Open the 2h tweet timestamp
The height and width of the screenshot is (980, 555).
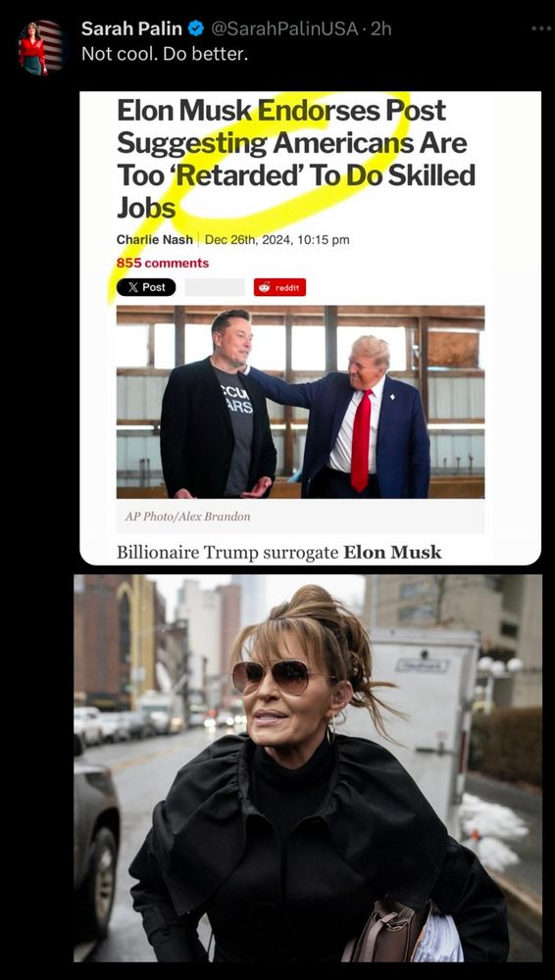tap(381, 28)
